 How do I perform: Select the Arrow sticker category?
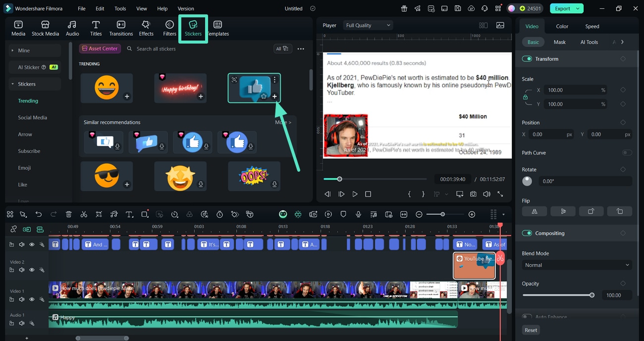25,135
